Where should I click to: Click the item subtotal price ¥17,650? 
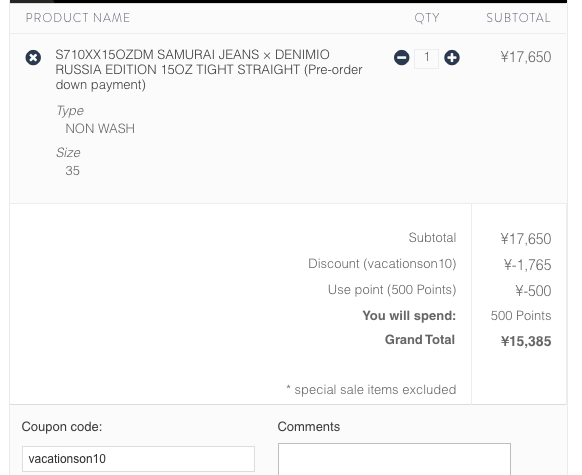(x=526, y=57)
